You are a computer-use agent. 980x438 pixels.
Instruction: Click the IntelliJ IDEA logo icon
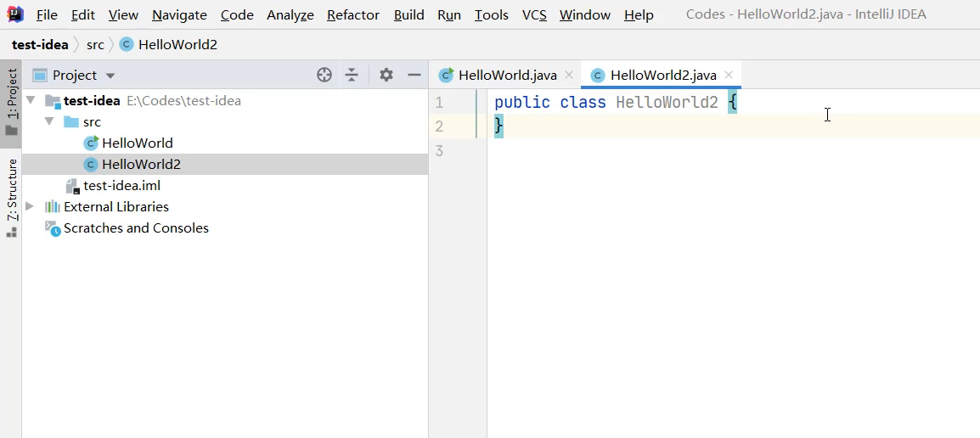pos(14,14)
